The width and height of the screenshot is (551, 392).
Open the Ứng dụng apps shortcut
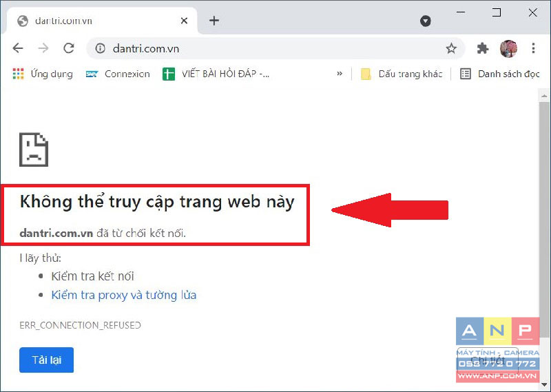(43, 74)
